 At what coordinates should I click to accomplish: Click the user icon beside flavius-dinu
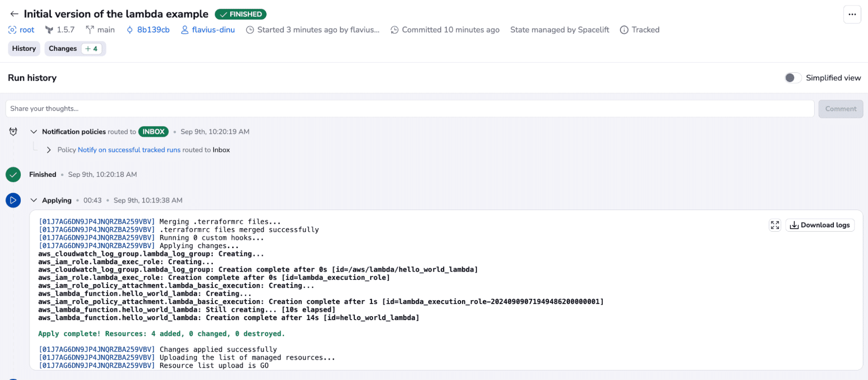coord(185,30)
